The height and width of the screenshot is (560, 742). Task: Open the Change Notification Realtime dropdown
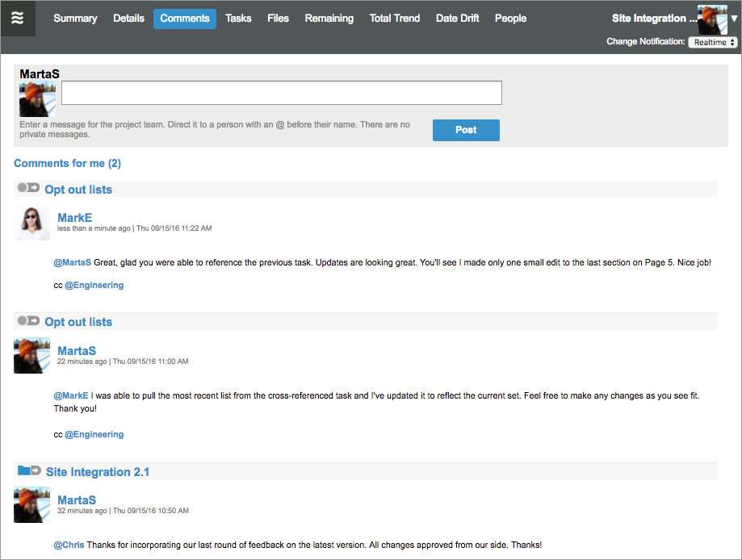712,42
